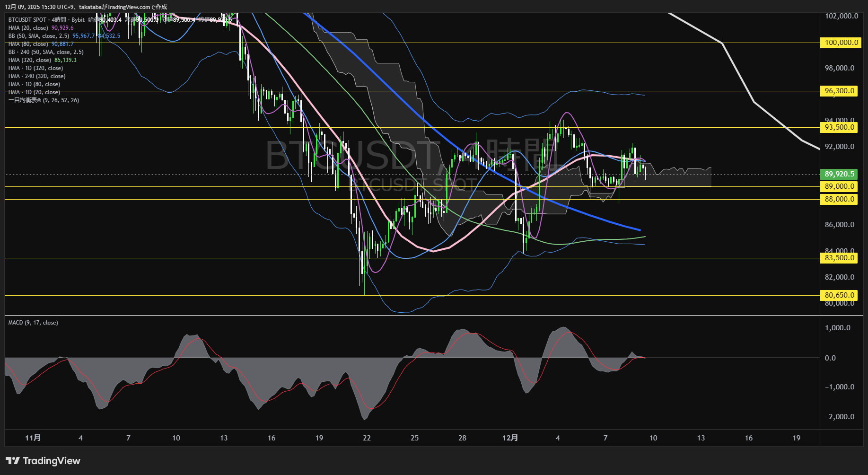Select the BTCUSDT SPOT symbol title
Viewport: 868px width, 475px height.
[27, 20]
